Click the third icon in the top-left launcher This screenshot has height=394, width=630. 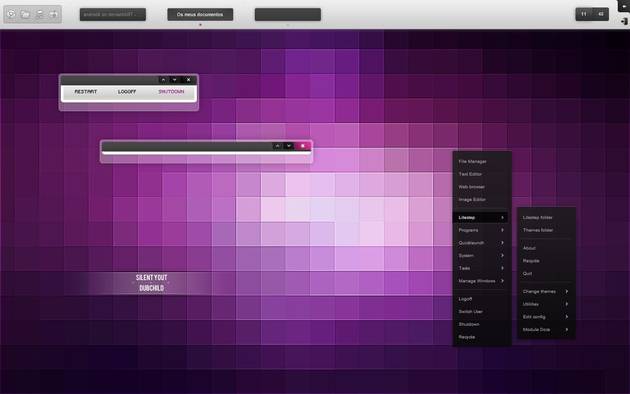pyautogui.click(x=39, y=14)
